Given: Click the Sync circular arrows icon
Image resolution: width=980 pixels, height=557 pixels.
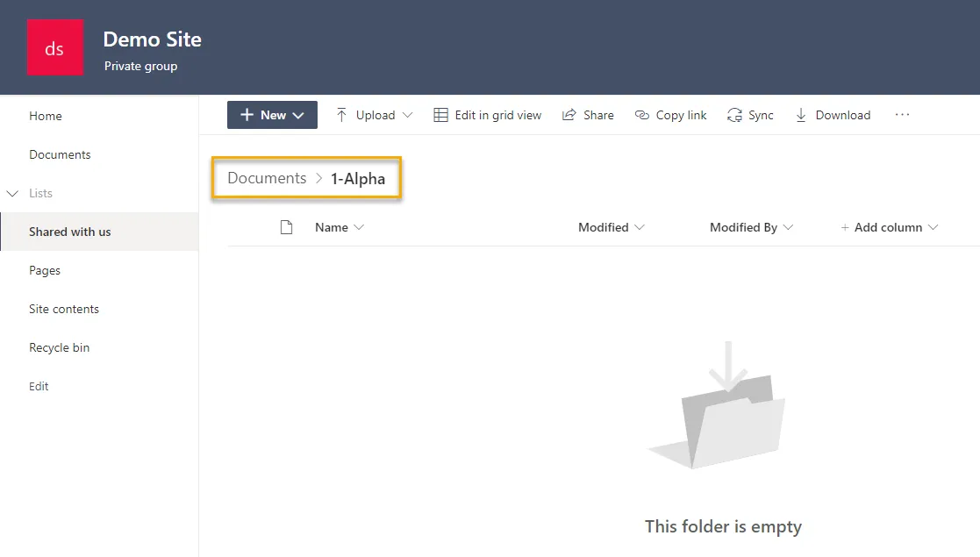Looking at the screenshot, I should point(734,115).
